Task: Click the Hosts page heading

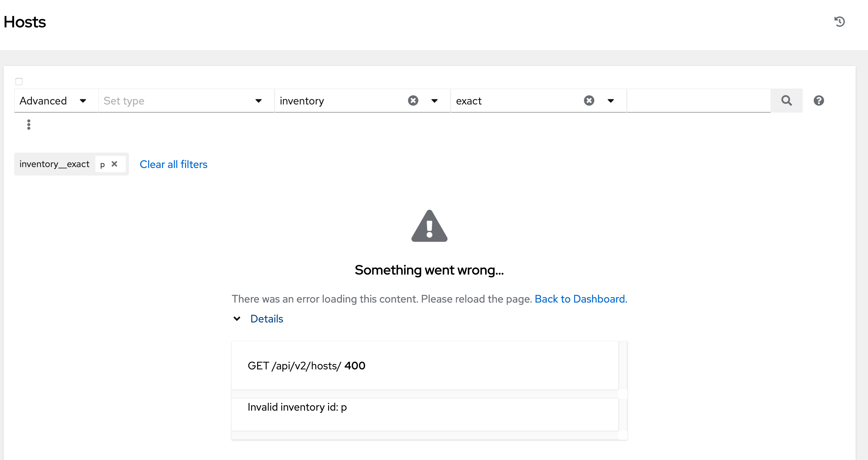Action: tap(25, 22)
